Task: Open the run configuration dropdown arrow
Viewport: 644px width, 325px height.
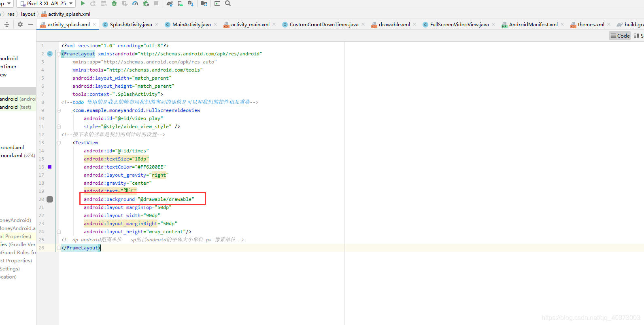Action: (x=9, y=3)
